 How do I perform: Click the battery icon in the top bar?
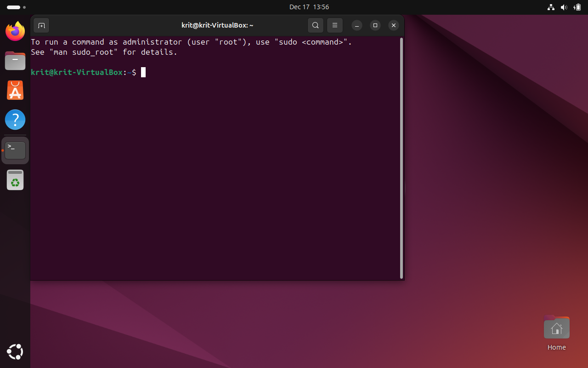pos(577,7)
